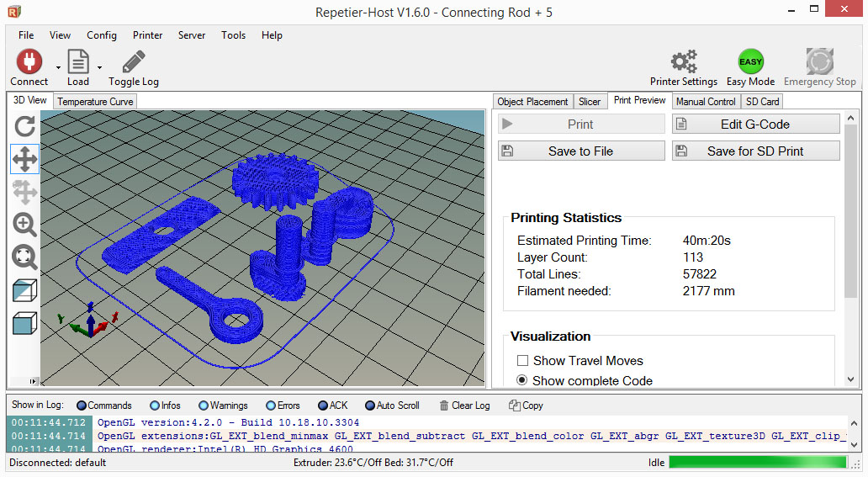
Task: Click the Fit objects zoom icon
Action: click(x=25, y=257)
